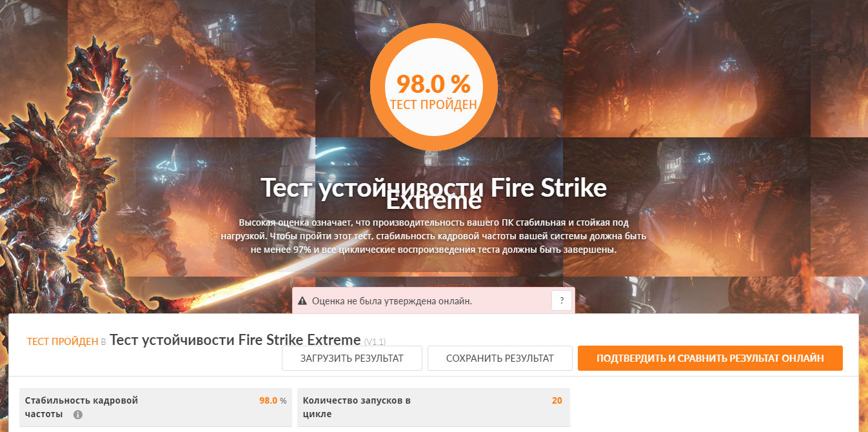Click the description paragraph about 97% stability

point(433,235)
